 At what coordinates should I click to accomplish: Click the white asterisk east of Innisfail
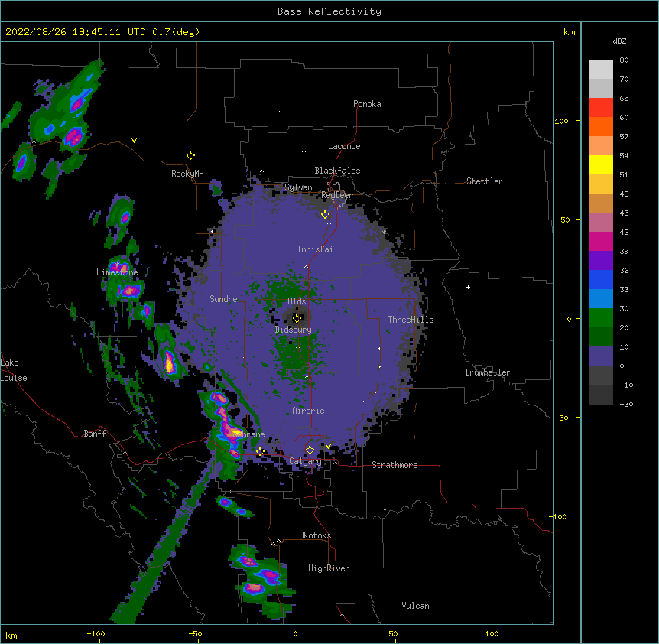[384, 232]
